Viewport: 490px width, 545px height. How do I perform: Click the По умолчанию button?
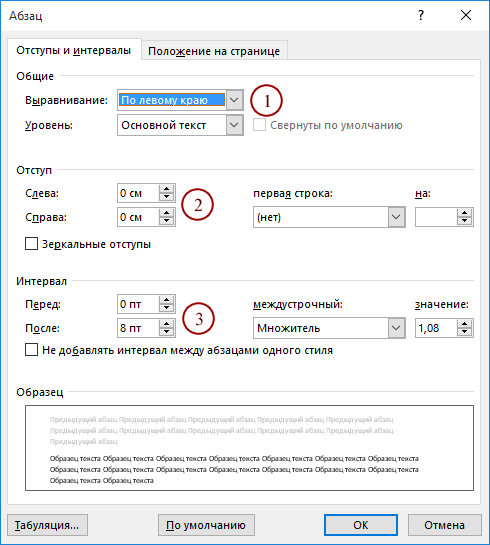[206, 525]
